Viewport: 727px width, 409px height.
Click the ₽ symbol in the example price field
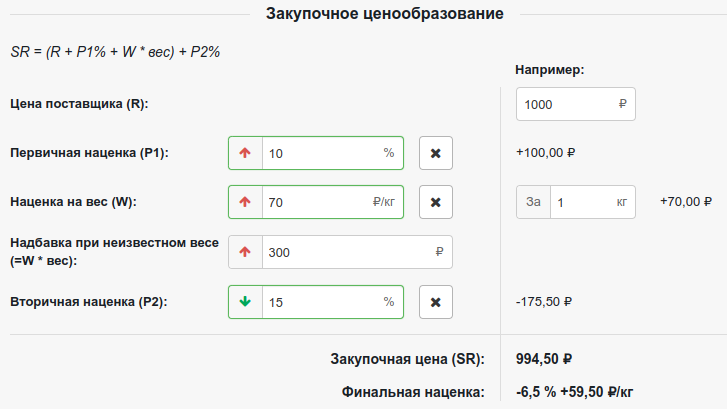622,104
